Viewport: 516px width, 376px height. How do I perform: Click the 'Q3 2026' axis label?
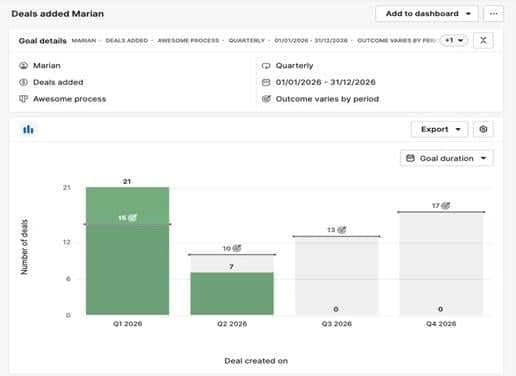[337, 324]
